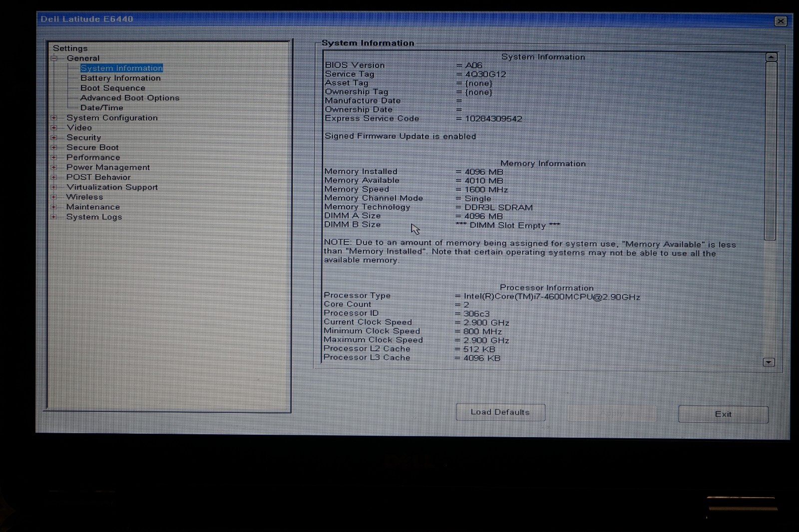Select the Security category label
The image size is (799, 532).
click(x=83, y=138)
